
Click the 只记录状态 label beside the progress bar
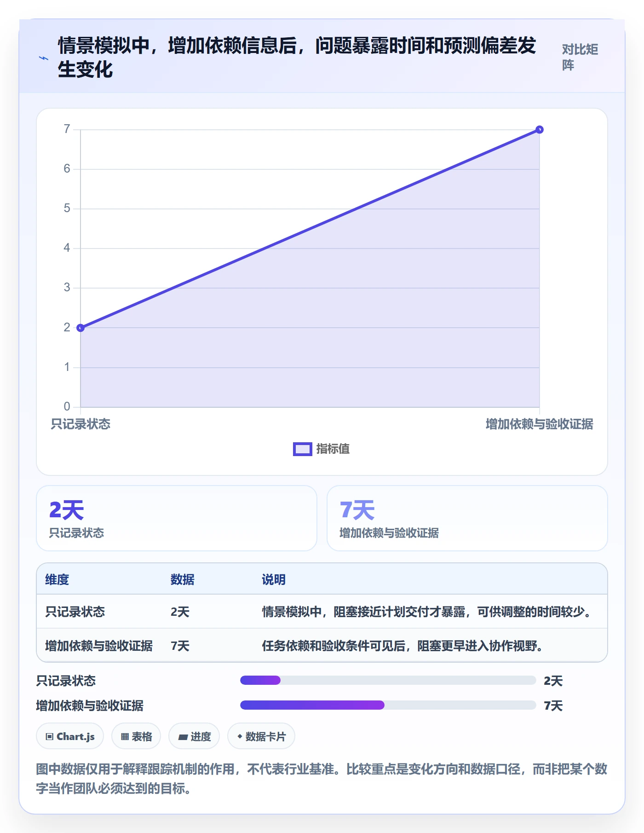coord(66,681)
